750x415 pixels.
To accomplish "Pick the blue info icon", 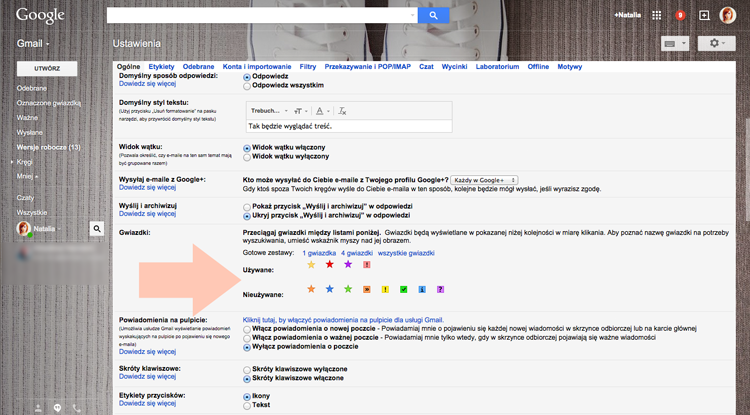I will pos(422,289).
